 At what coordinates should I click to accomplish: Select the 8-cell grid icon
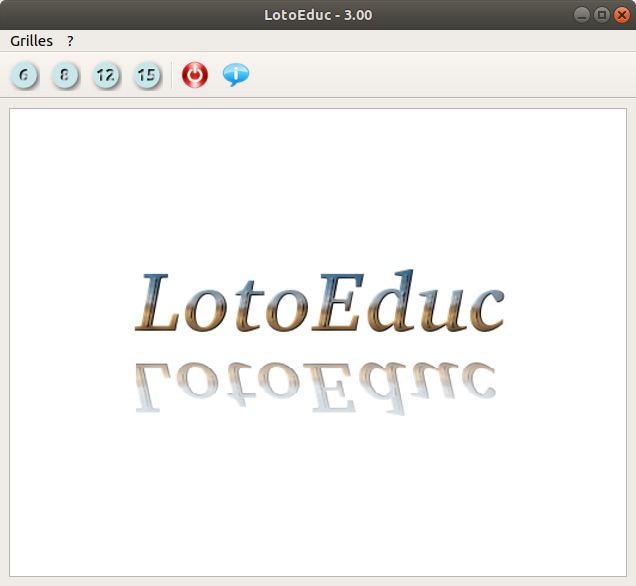(65, 75)
